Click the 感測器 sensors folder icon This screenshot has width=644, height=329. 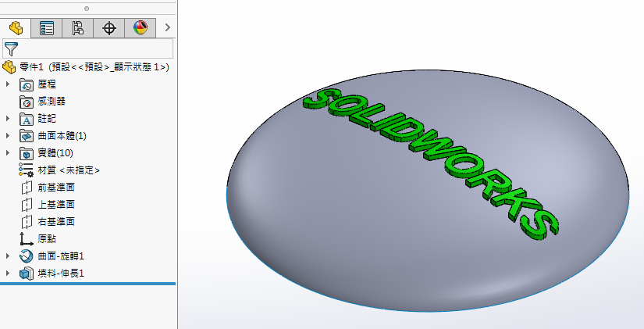point(27,102)
